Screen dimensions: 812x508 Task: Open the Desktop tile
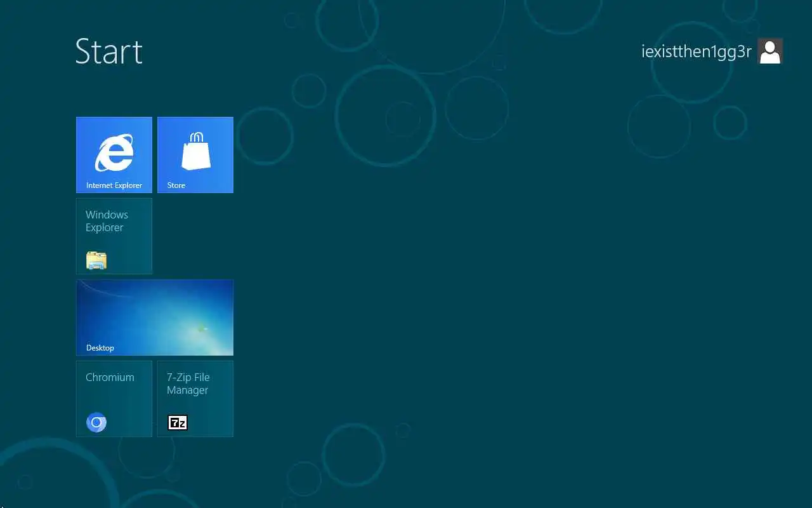[155, 317]
